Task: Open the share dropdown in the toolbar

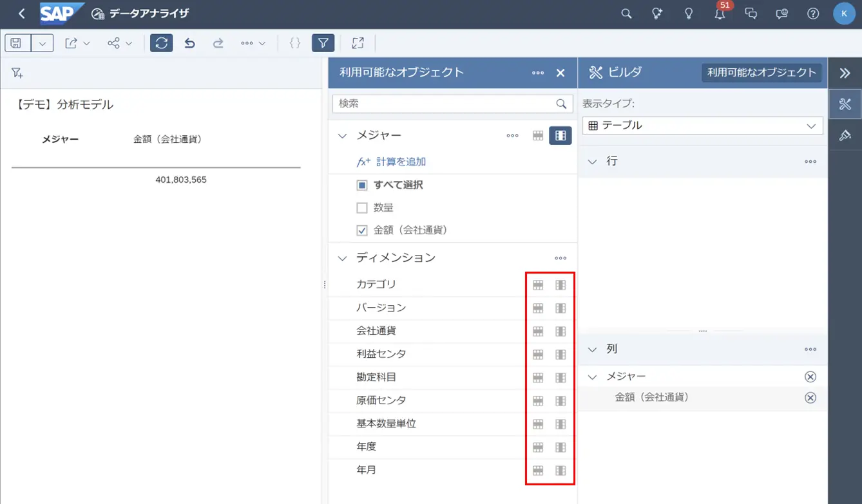Action: click(120, 43)
